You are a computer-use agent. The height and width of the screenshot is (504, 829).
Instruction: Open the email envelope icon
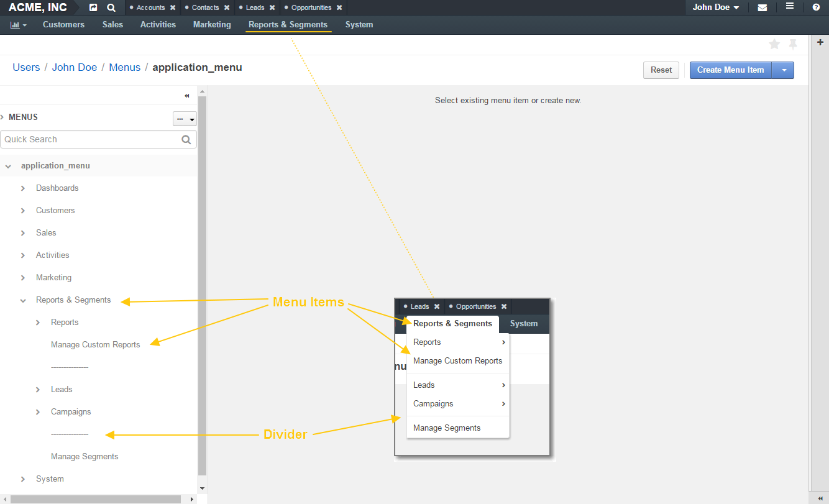pyautogui.click(x=762, y=7)
